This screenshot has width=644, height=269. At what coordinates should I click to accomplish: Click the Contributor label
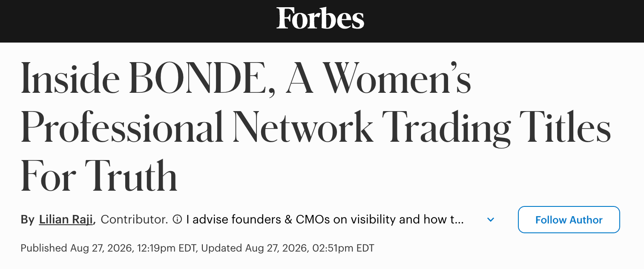click(x=134, y=220)
